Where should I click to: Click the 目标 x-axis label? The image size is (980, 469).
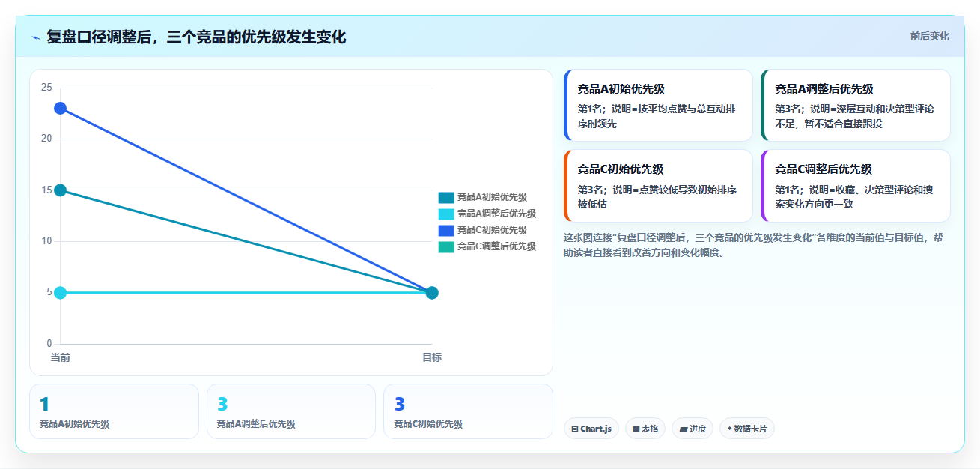pos(432,357)
